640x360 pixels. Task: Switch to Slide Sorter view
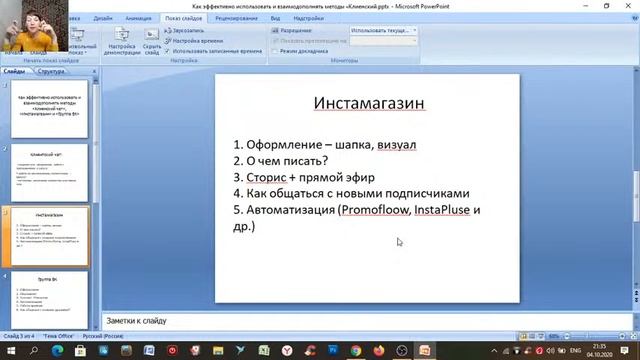(x=532, y=336)
